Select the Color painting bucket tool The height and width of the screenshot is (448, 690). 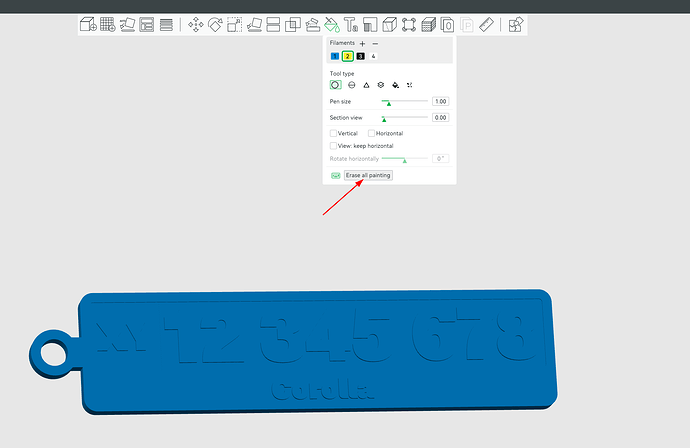click(x=331, y=25)
